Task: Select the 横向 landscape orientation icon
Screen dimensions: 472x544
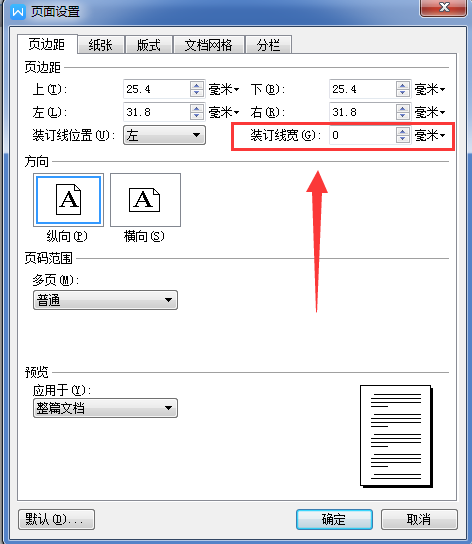Action: [x=145, y=200]
